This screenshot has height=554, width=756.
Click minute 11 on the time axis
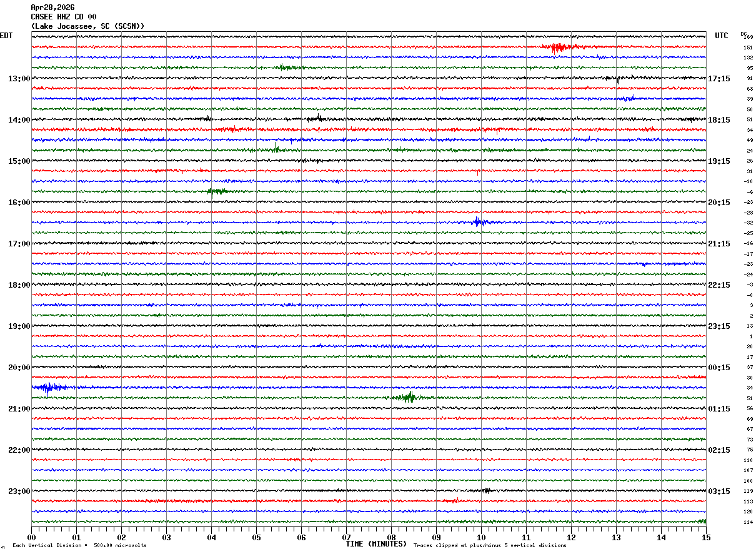click(x=526, y=537)
